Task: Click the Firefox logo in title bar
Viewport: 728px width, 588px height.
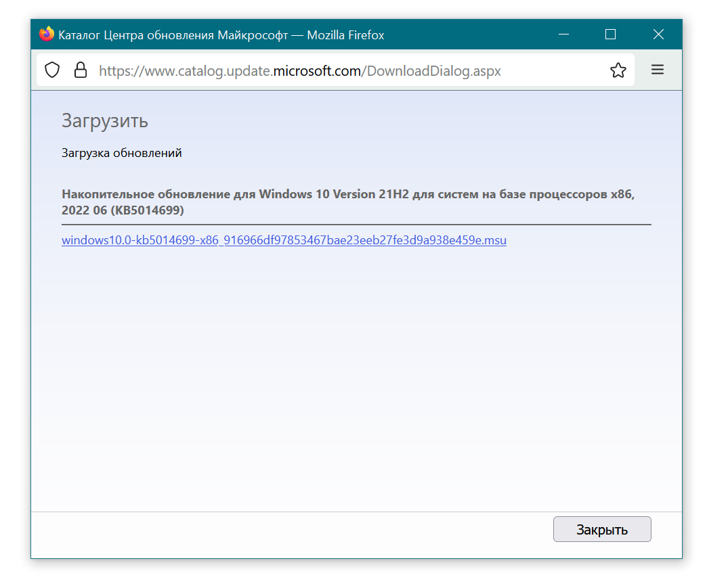Action: pyautogui.click(x=47, y=35)
